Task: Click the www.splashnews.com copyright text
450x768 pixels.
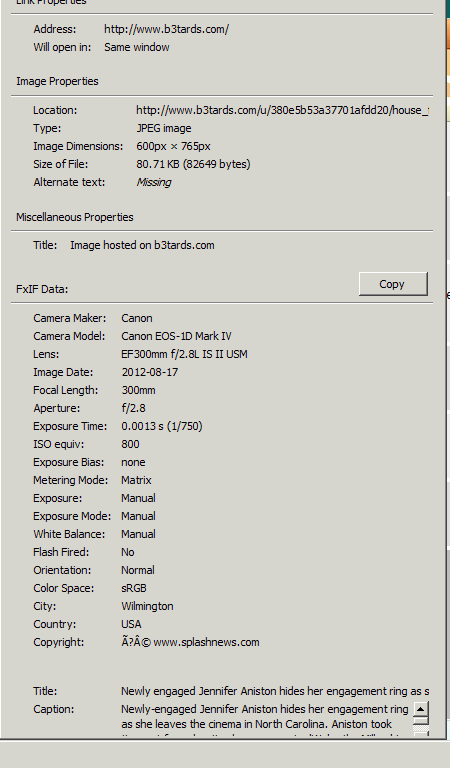Action: pos(206,642)
